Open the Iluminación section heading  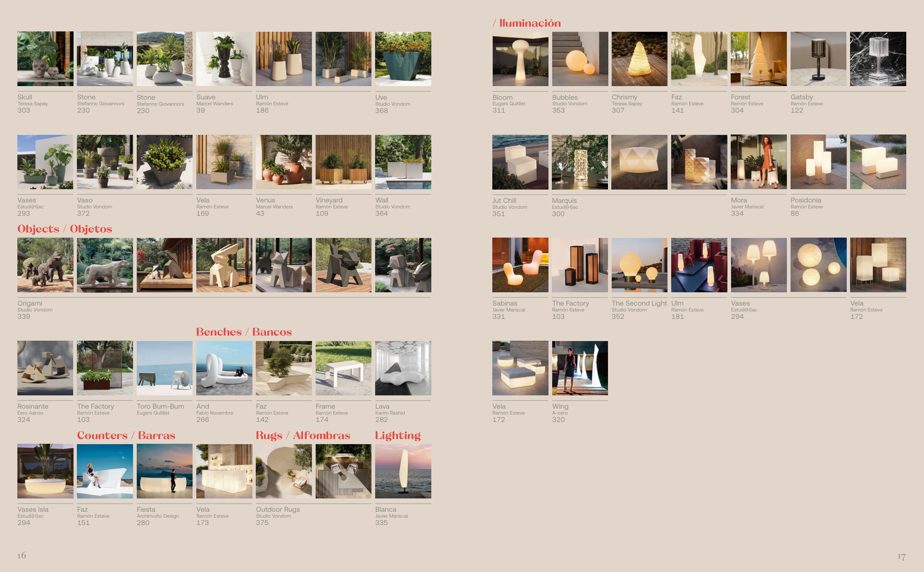[x=529, y=23]
